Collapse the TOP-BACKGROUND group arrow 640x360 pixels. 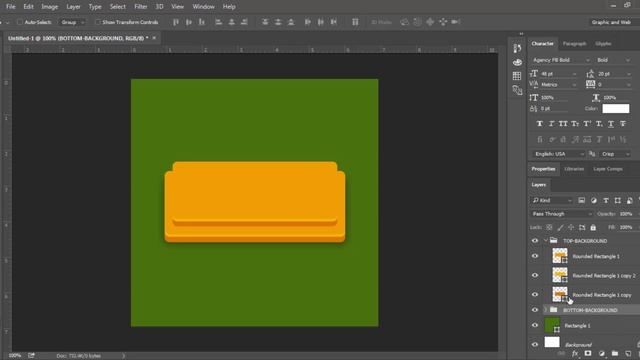pyautogui.click(x=546, y=241)
